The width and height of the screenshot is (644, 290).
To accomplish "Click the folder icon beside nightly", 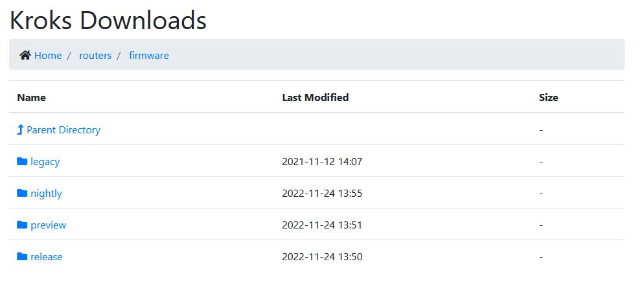I will 22,193.
